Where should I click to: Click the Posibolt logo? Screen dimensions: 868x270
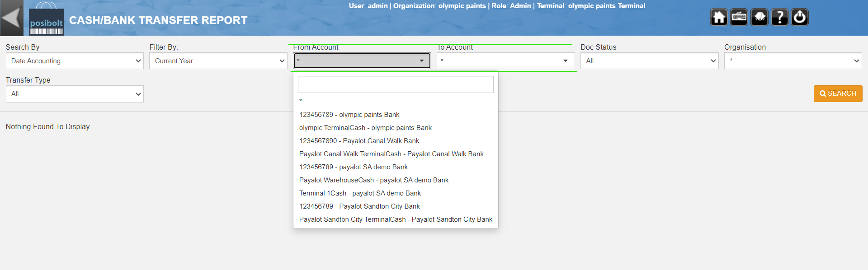coord(46,19)
